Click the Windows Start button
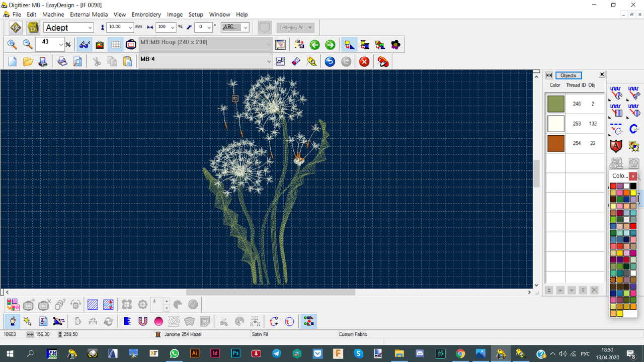The height and width of the screenshot is (362, 644). pos(10,353)
